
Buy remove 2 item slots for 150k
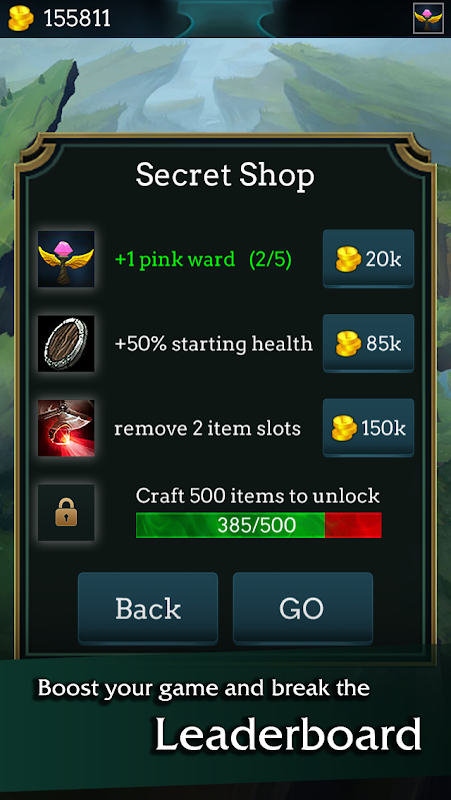[x=368, y=428]
